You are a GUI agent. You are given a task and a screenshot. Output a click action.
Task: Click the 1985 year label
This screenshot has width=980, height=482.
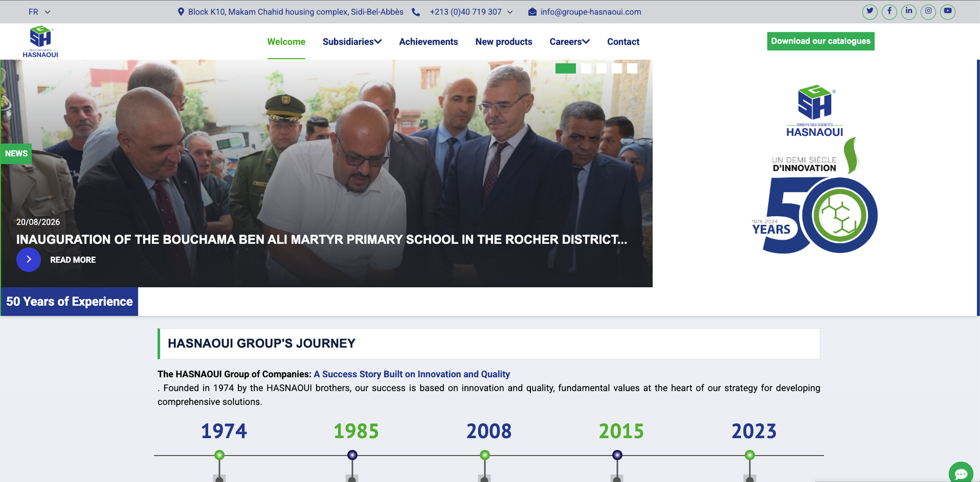point(356,431)
